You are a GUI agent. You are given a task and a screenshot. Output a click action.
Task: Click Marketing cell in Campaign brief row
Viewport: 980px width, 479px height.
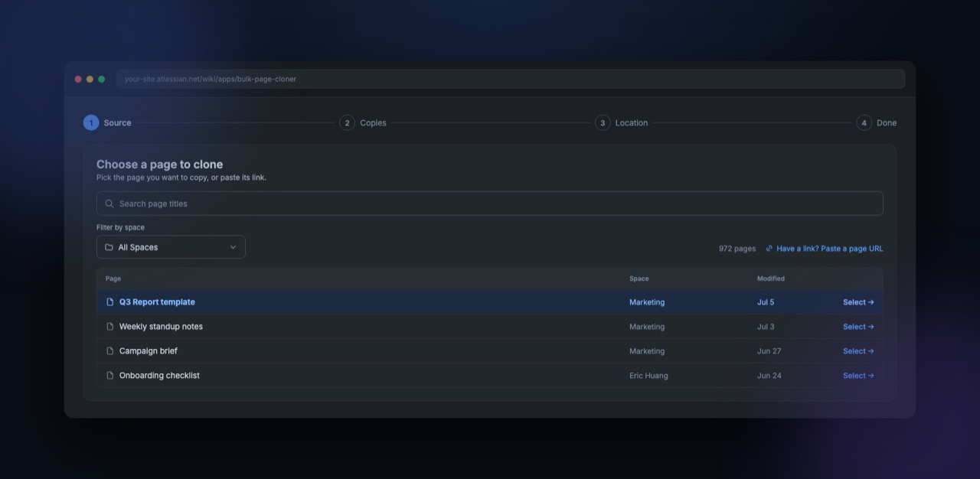pos(647,351)
